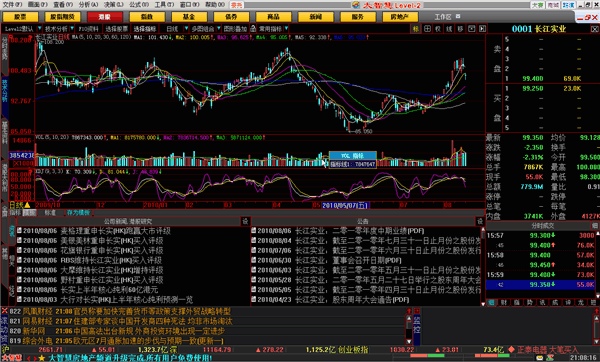
Task: Click the four-pane grid layout icon
Action: 427,29
